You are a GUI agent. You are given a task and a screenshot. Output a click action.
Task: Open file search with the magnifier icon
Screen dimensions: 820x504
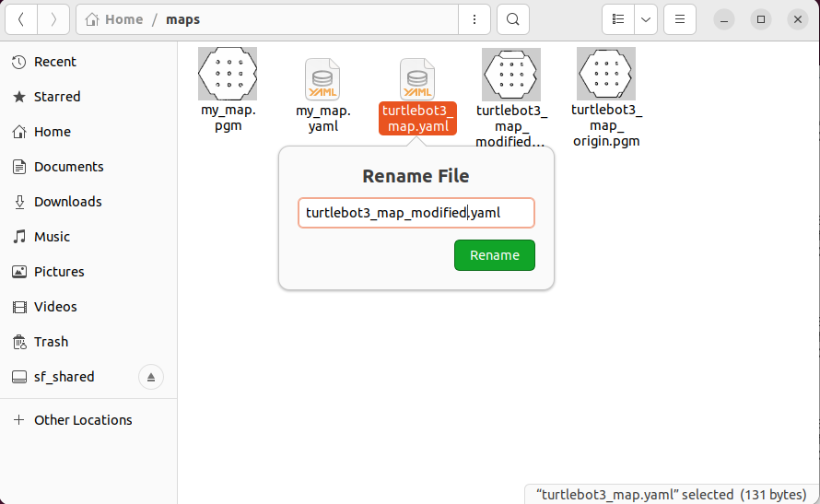tap(513, 19)
